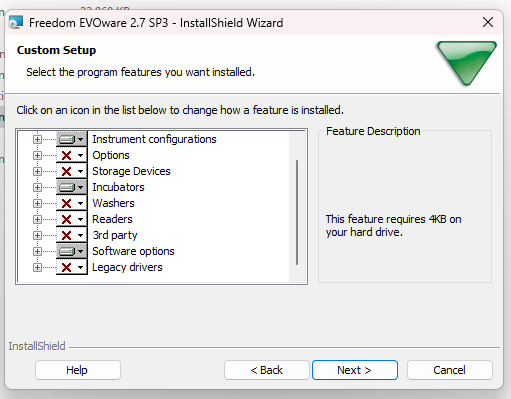
Task: Open red X icon beside Storage Devices
Action: pos(72,171)
